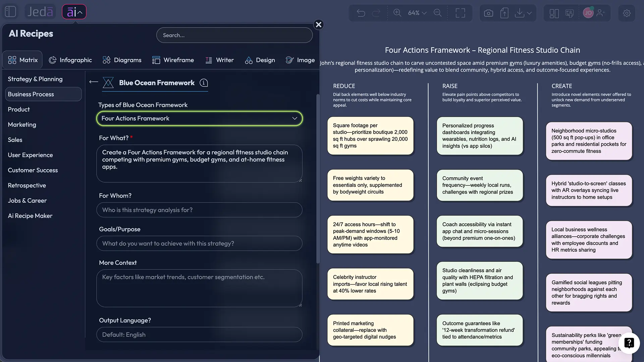Switch to the Infographic tab
Screen dimensions: 644x362
pyautogui.click(x=70, y=60)
